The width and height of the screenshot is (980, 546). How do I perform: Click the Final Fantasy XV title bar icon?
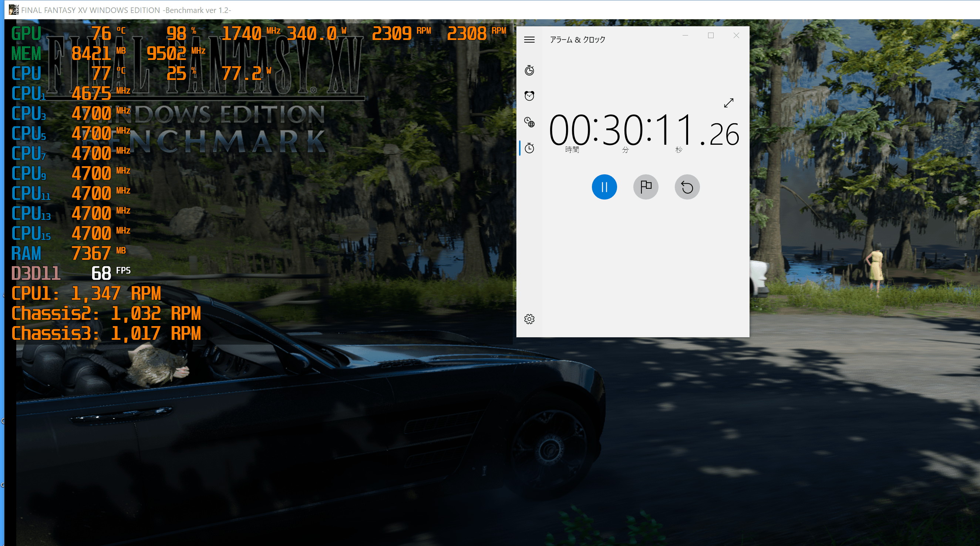pos(14,10)
